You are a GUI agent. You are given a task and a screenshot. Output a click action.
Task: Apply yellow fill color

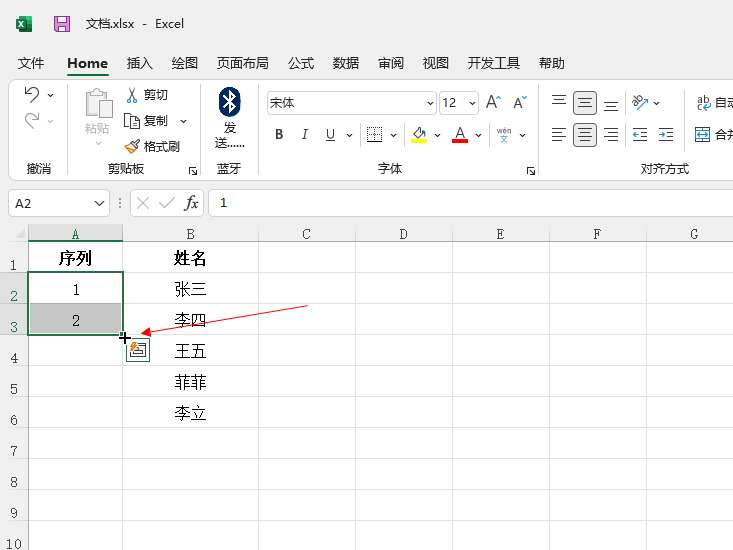(x=419, y=135)
